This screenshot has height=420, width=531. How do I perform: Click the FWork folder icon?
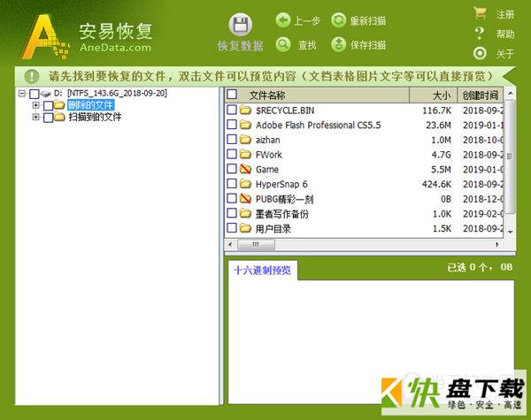pyautogui.click(x=245, y=155)
